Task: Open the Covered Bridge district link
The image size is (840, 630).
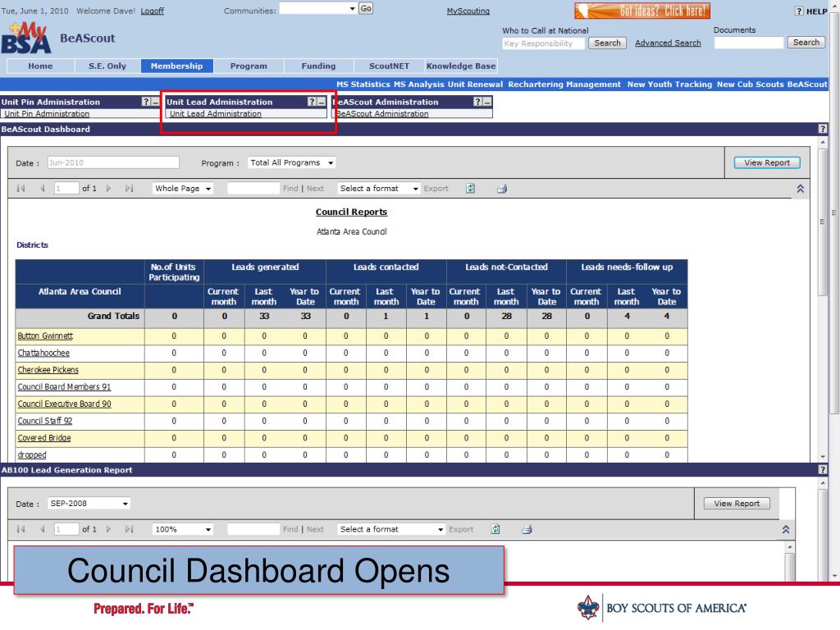Action: pos(44,438)
